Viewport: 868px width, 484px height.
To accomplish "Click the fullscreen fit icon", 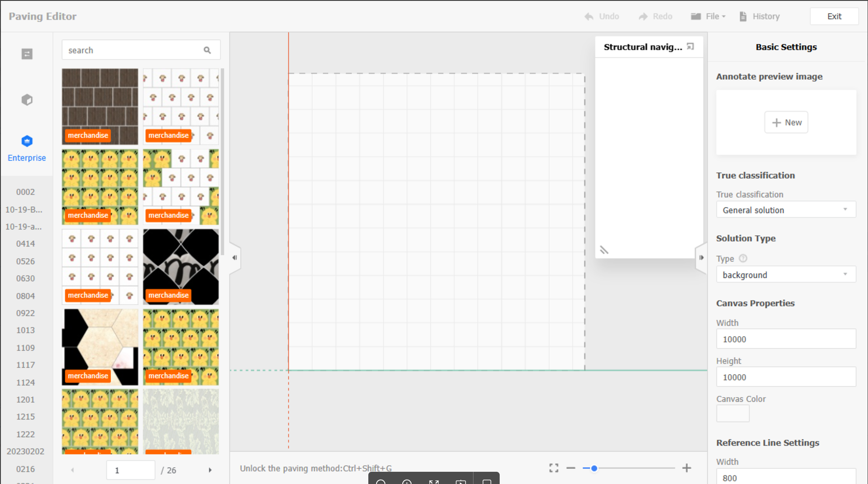I will tap(554, 468).
